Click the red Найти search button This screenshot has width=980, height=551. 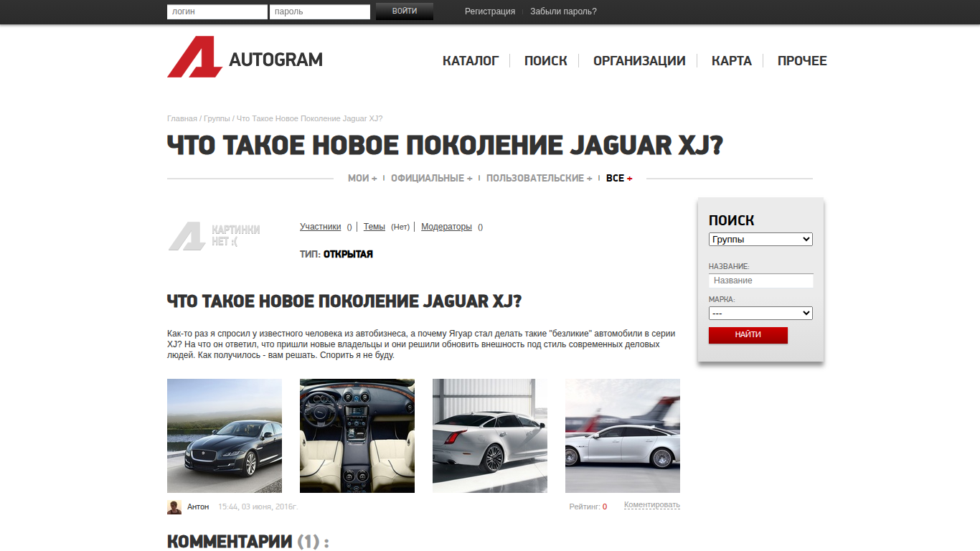tap(748, 335)
